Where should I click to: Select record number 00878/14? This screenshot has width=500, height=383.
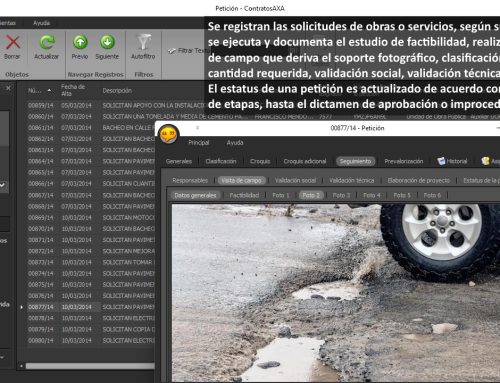[41, 318]
